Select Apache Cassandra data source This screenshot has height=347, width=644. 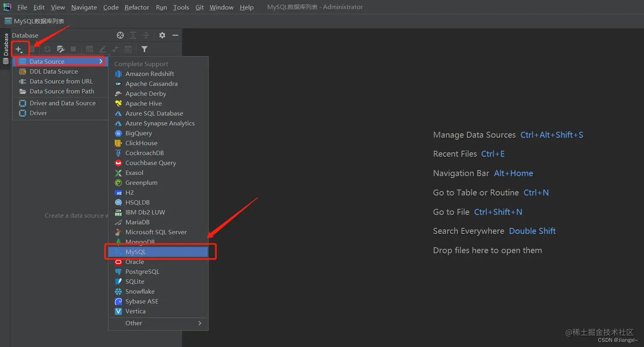(x=158, y=84)
